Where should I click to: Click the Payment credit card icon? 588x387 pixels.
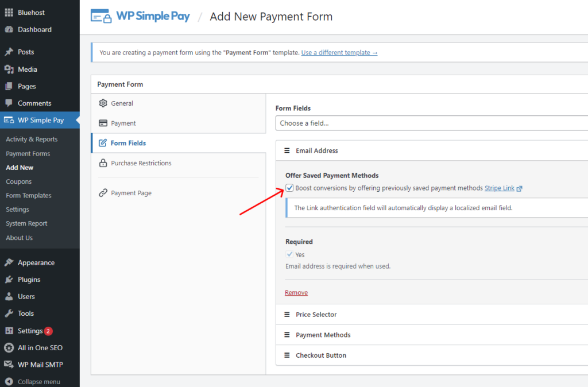click(x=103, y=123)
